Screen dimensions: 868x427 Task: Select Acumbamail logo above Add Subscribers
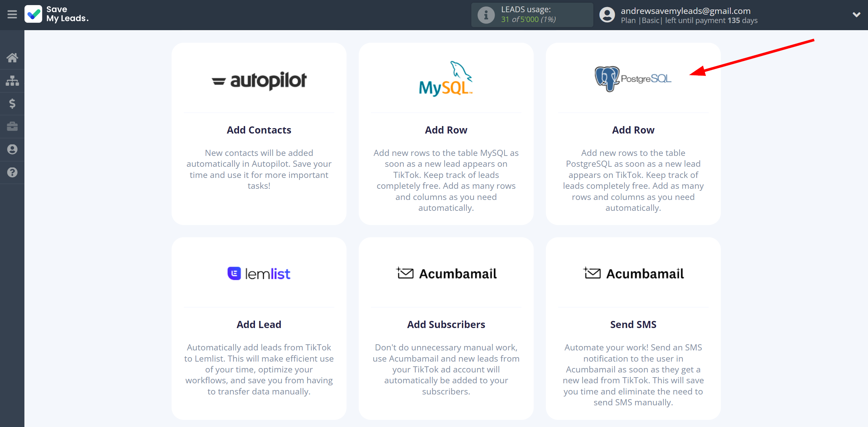coord(446,273)
